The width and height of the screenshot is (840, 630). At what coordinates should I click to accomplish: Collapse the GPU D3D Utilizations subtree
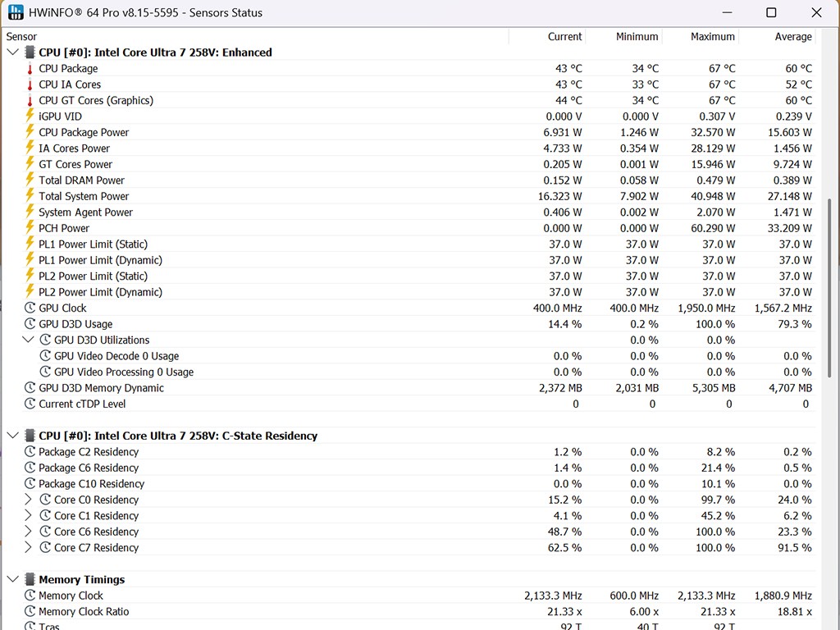click(28, 340)
